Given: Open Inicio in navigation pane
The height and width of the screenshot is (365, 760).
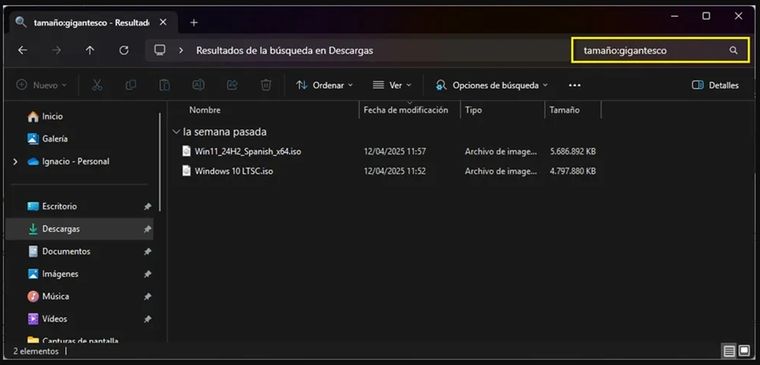Looking at the screenshot, I should click(x=52, y=116).
